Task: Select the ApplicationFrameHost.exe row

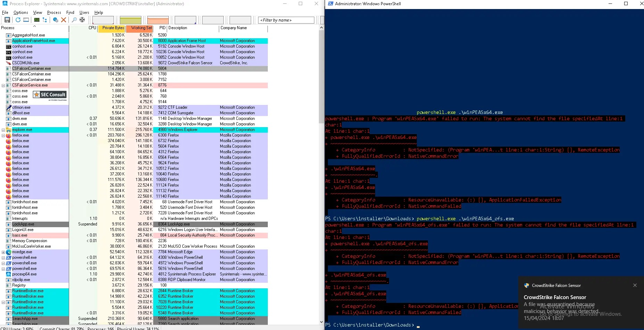Action: [134, 41]
